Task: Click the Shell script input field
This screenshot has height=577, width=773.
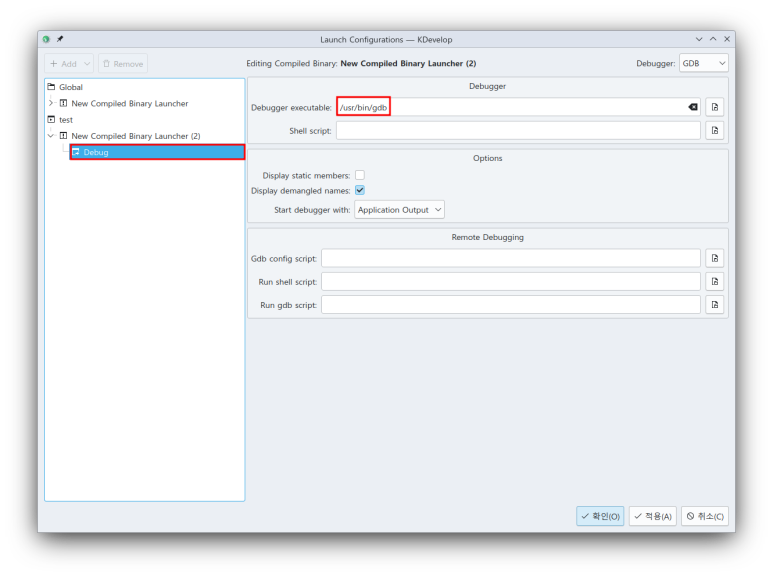Action: 518,131
